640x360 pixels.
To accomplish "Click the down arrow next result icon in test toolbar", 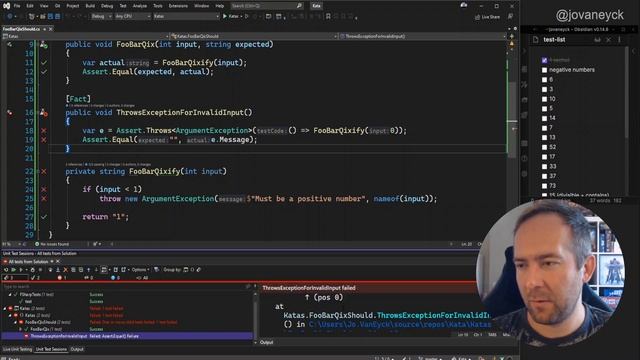I will click(96, 270).
